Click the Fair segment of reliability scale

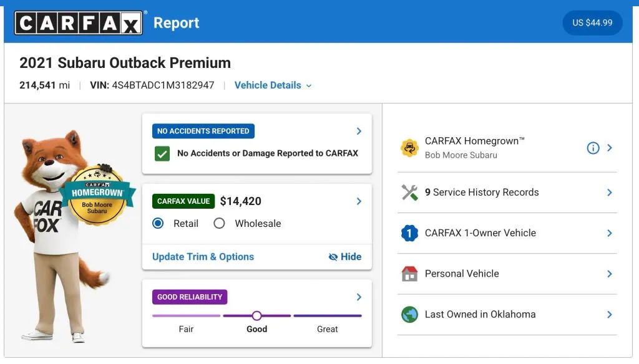(186, 316)
